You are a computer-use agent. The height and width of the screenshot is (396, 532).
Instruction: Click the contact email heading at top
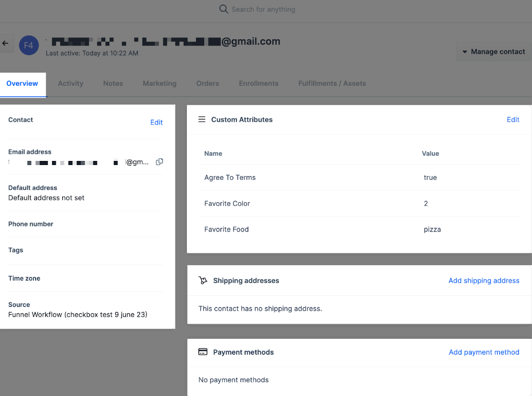(163, 41)
